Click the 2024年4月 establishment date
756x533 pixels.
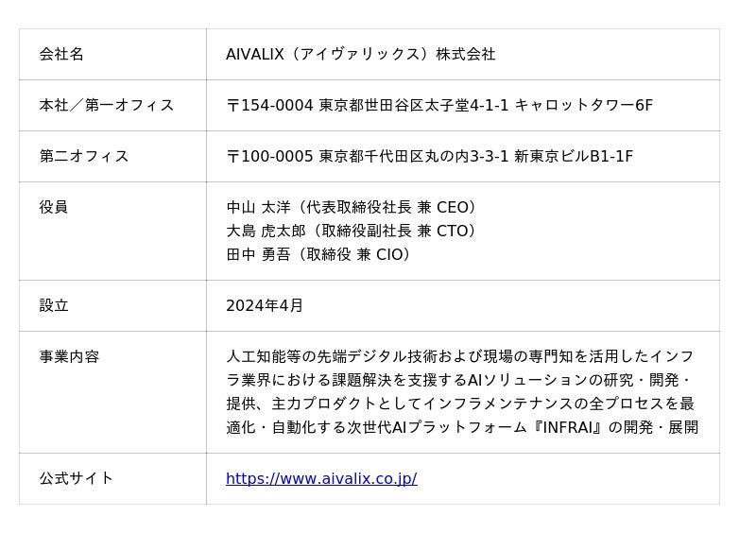[265, 306]
